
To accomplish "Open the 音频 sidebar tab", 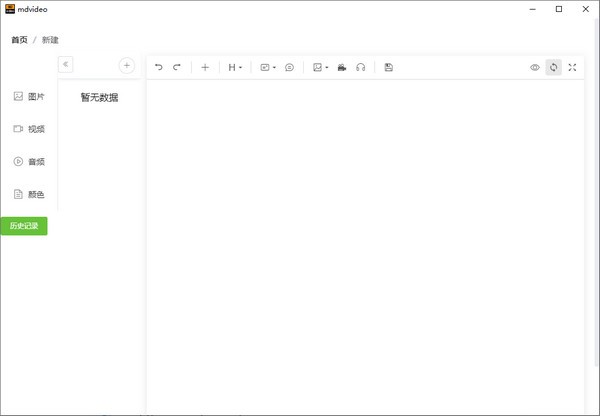I will (x=29, y=161).
